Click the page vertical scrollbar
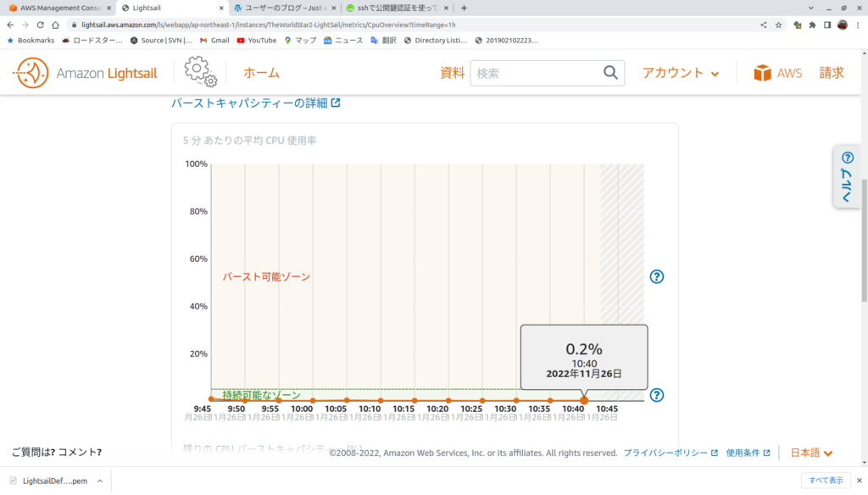 click(x=864, y=241)
